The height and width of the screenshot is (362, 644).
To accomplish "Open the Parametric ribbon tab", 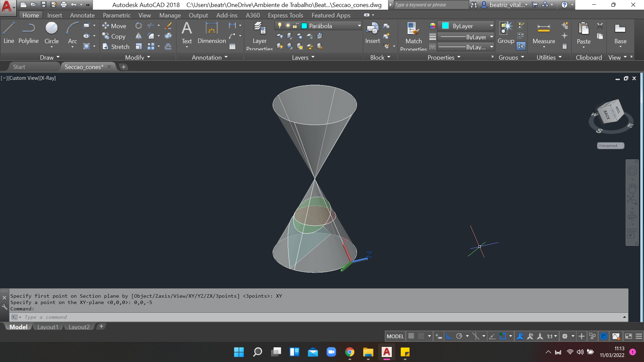I will pyautogui.click(x=117, y=15).
